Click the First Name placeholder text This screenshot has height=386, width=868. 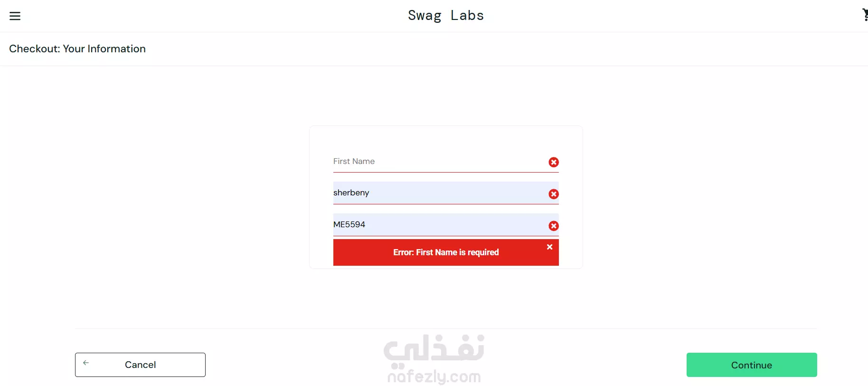[354, 161]
